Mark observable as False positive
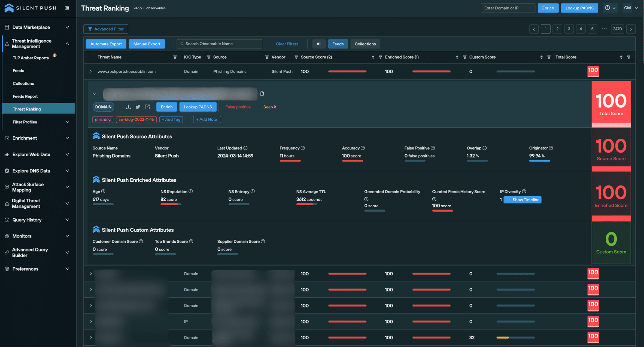The height and width of the screenshot is (347, 644). (238, 107)
